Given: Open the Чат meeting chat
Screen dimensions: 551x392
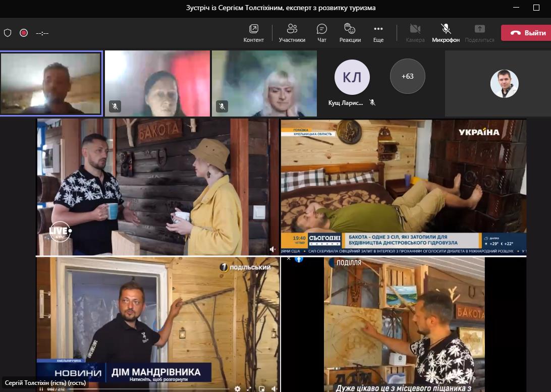Looking at the screenshot, I should [x=321, y=33].
